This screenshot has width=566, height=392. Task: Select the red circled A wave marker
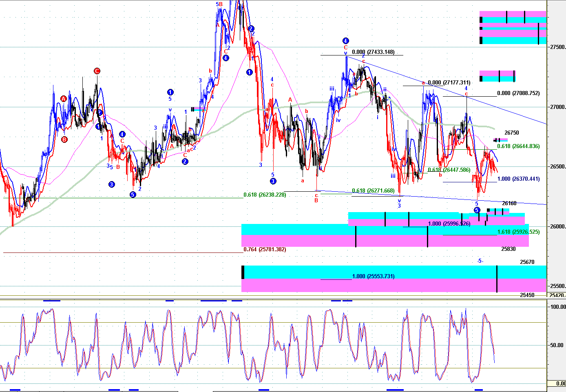tap(64, 99)
